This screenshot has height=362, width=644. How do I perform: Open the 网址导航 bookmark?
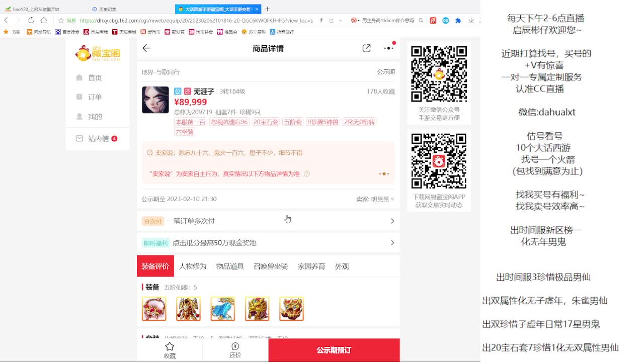tap(39, 32)
